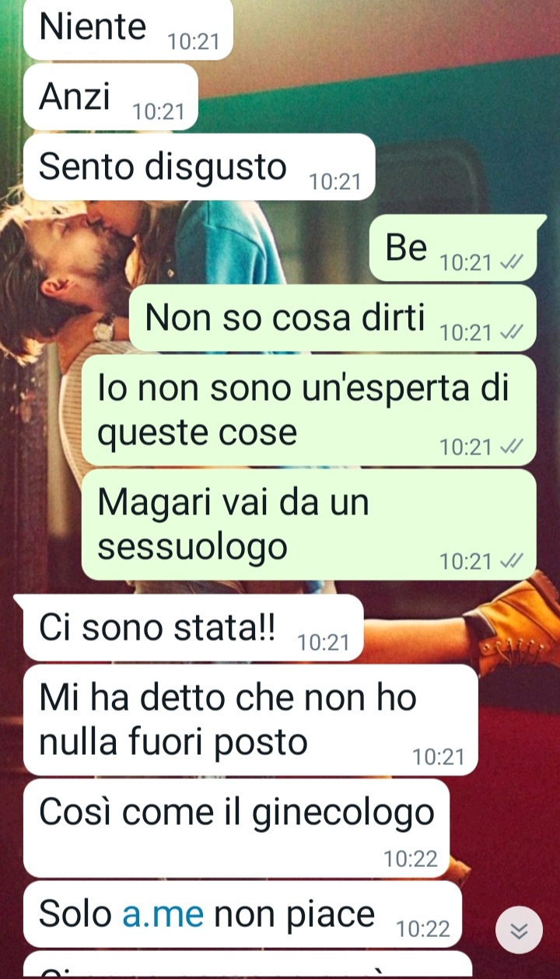Tap the scroll-to-bottom double chevron button

[x=519, y=930]
